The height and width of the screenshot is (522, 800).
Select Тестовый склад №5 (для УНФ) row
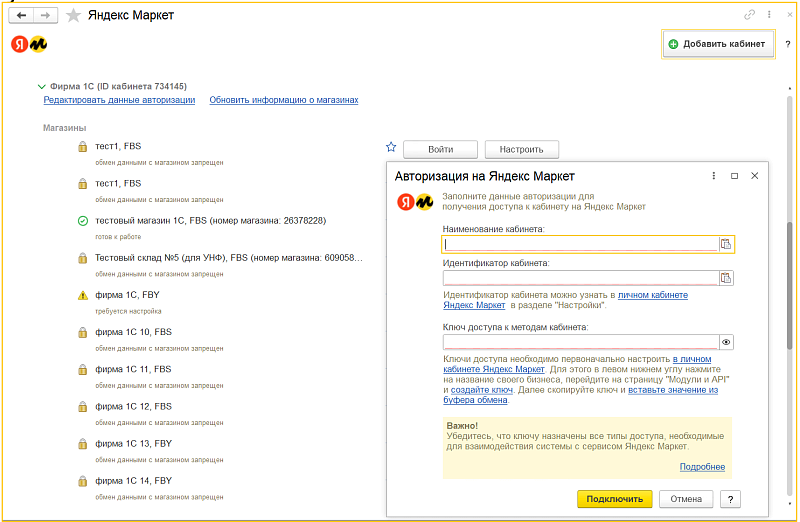click(229, 258)
